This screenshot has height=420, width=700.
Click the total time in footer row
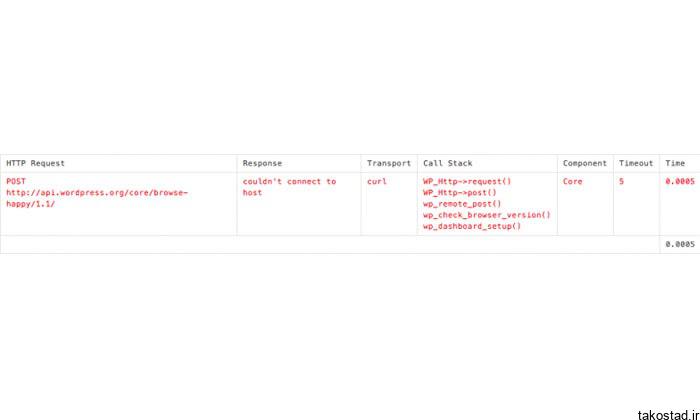pyautogui.click(x=679, y=244)
